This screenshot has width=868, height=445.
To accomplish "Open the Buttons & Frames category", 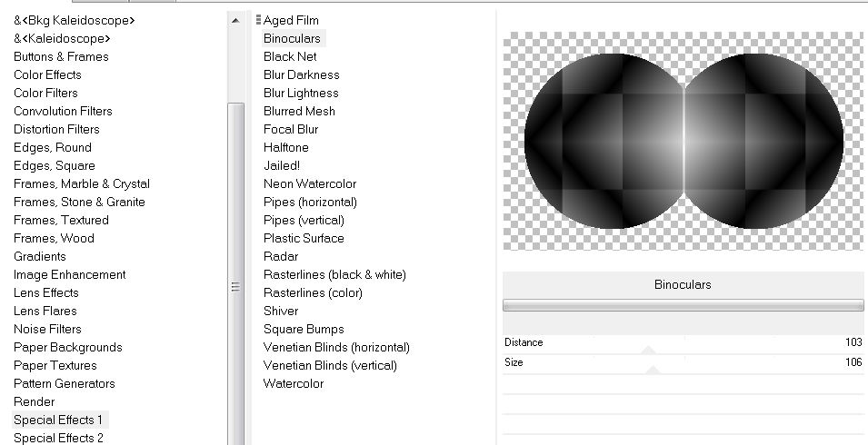I will [x=61, y=57].
